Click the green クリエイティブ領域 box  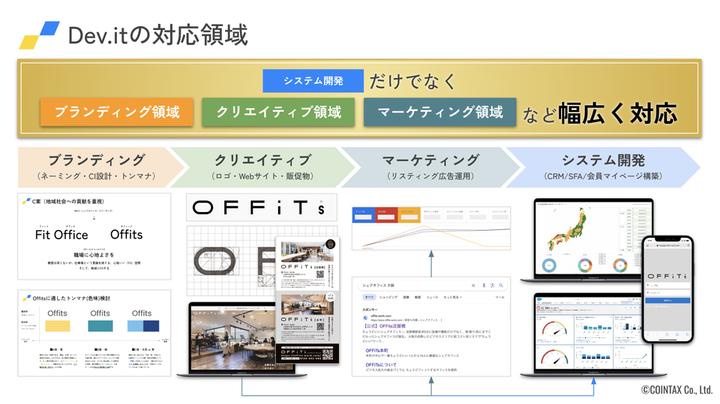[x=278, y=112]
